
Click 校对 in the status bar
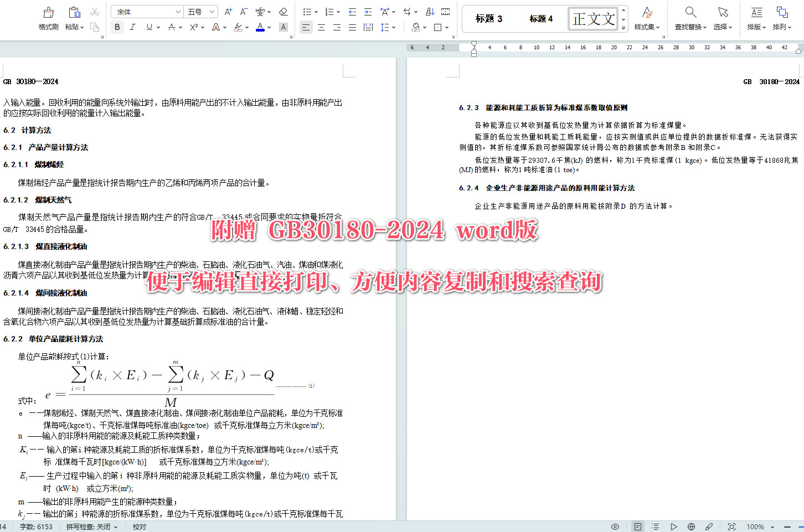(140, 526)
